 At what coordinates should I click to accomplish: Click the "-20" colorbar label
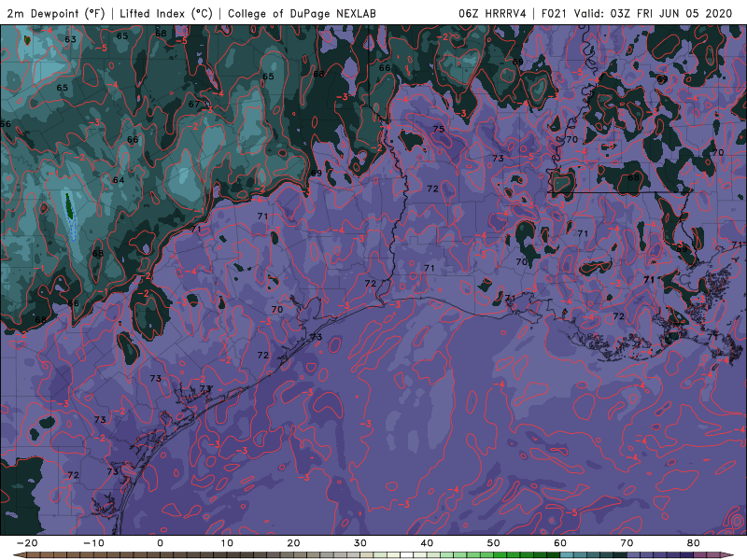click(x=27, y=543)
